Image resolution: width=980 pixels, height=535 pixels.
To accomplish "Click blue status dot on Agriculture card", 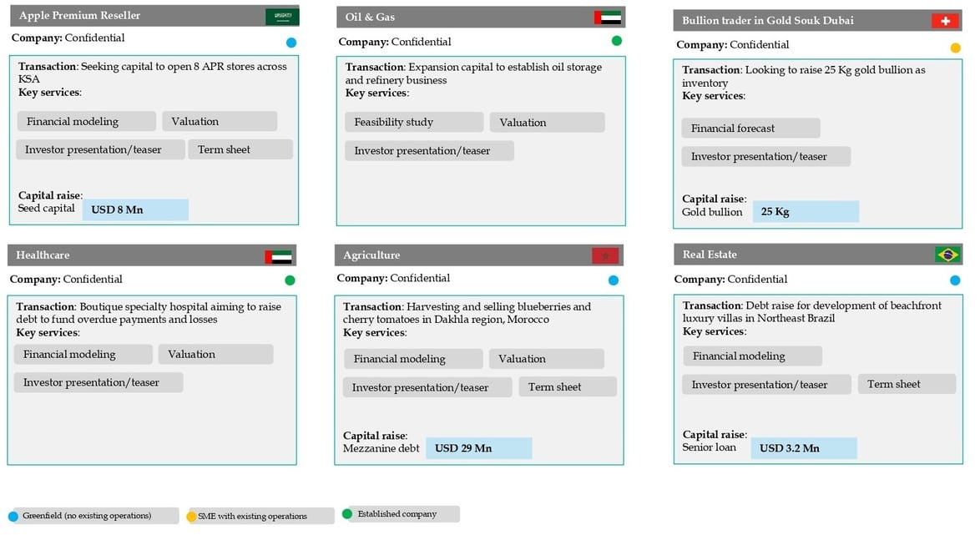I will [x=614, y=280].
